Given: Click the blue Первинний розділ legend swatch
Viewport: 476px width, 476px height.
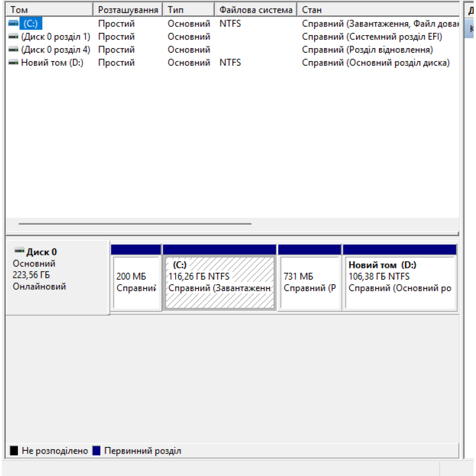Looking at the screenshot, I should [x=97, y=450].
